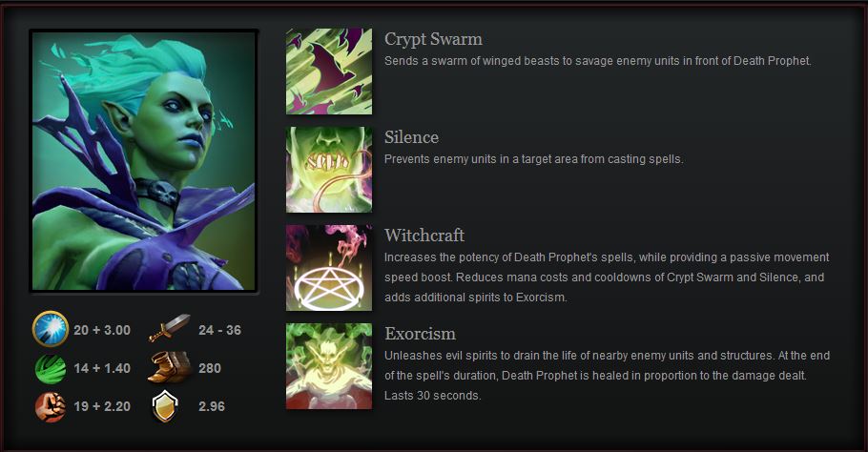Click the 19 + 2.20 strength stat
This screenshot has height=452, width=868.
(102, 406)
